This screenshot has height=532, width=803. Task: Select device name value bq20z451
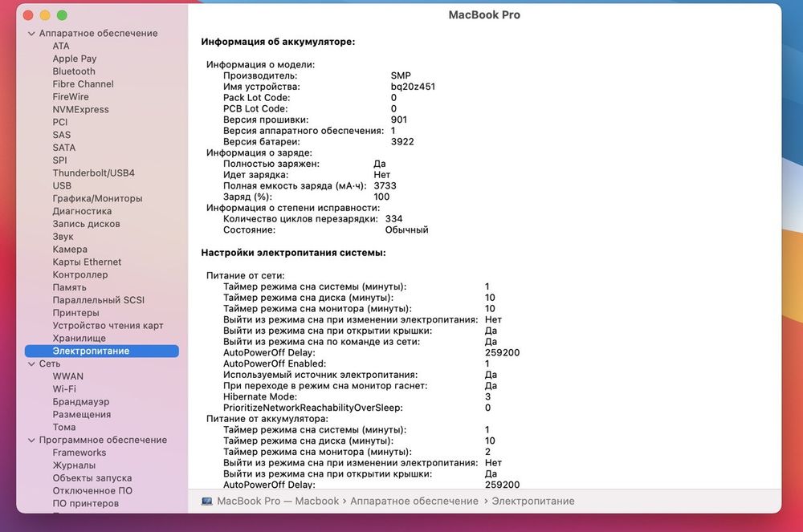tap(413, 87)
